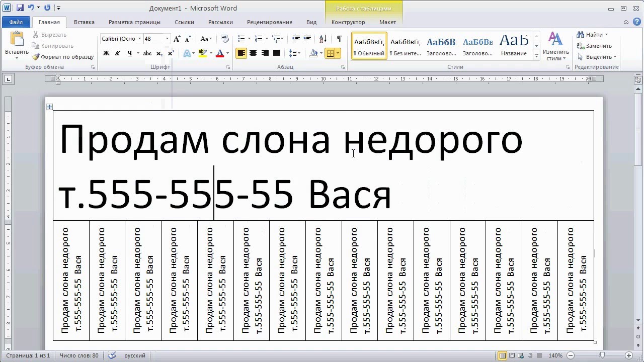644x362 pixels.
Task: Apply italic formatting (К)
Action: pyautogui.click(x=118, y=53)
